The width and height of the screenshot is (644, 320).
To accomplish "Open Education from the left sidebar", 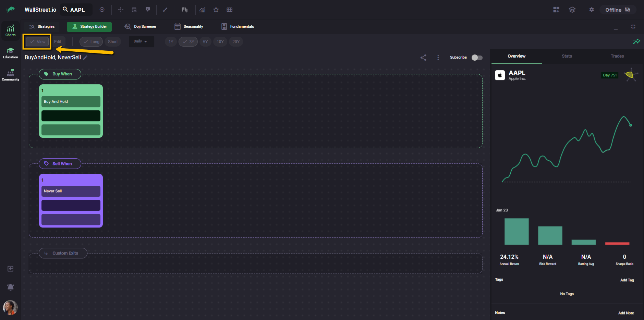I will coord(10,53).
